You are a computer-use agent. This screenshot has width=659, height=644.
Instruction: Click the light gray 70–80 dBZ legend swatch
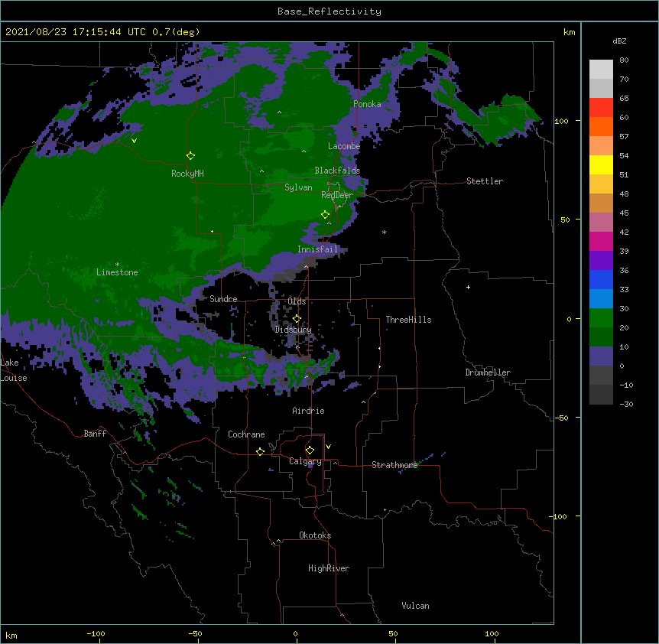601,70
